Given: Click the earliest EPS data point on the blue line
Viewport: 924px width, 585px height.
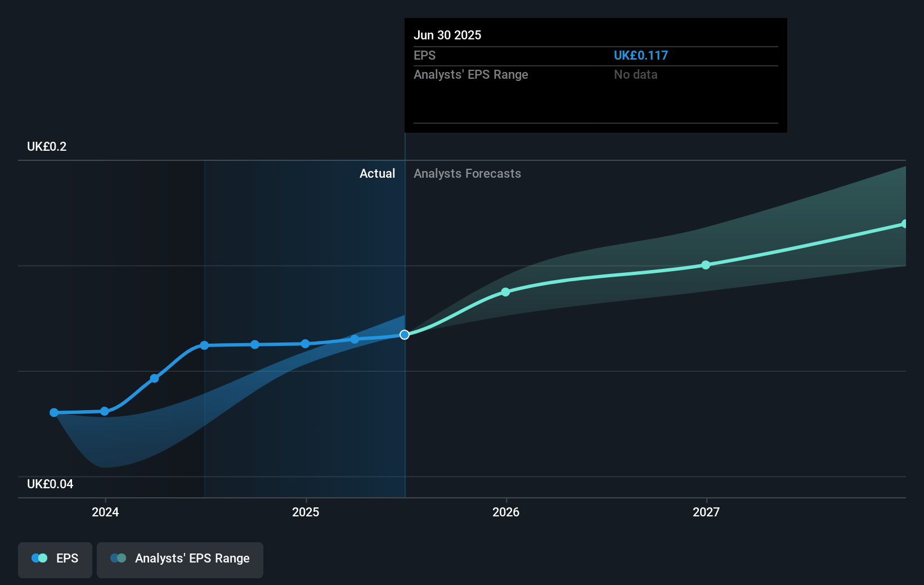Looking at the screenshot, I should click(54, 412).
